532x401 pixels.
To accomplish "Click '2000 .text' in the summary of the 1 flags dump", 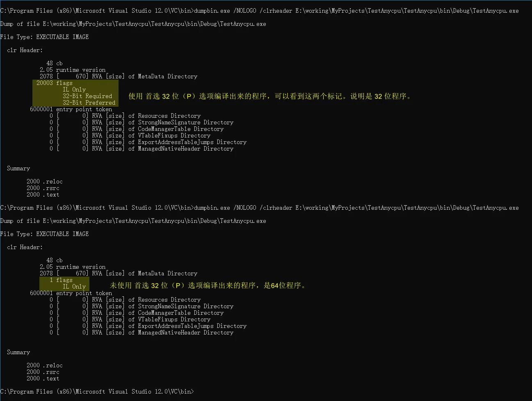I will (43, 378).
